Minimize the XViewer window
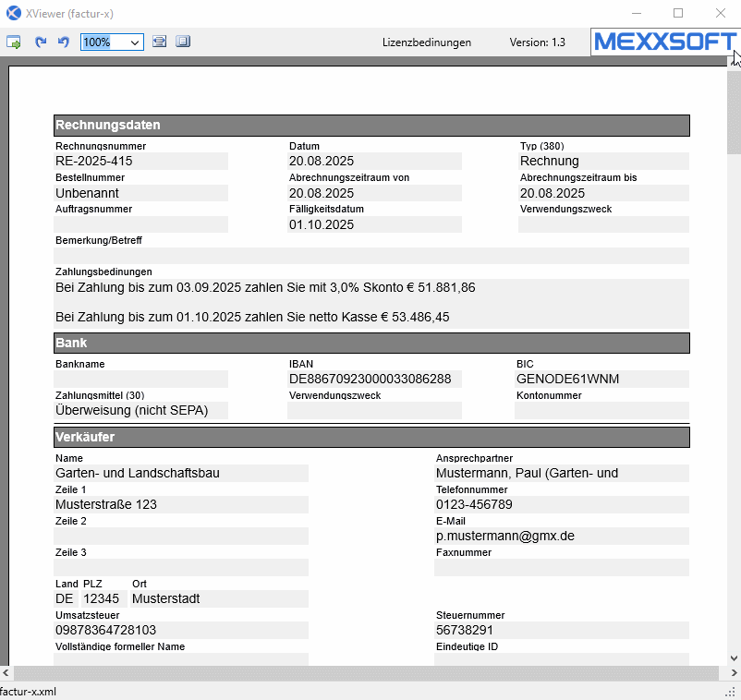The image size is (741, 700). pos(637,13)
